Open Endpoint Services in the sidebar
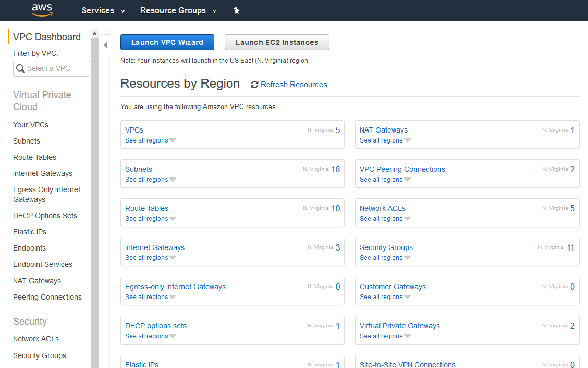588x368 pixels. click(x=43, y=264)
